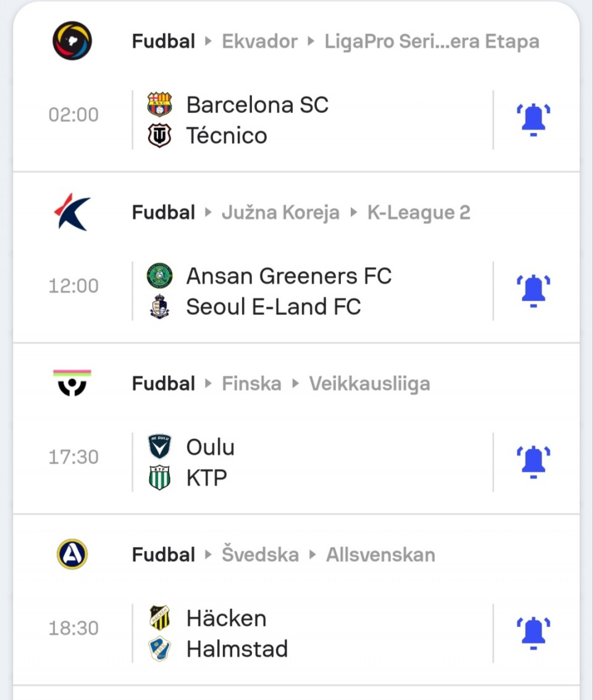Open K-League 2 league logo
This screenshot has width=593, height=700.
72,212
